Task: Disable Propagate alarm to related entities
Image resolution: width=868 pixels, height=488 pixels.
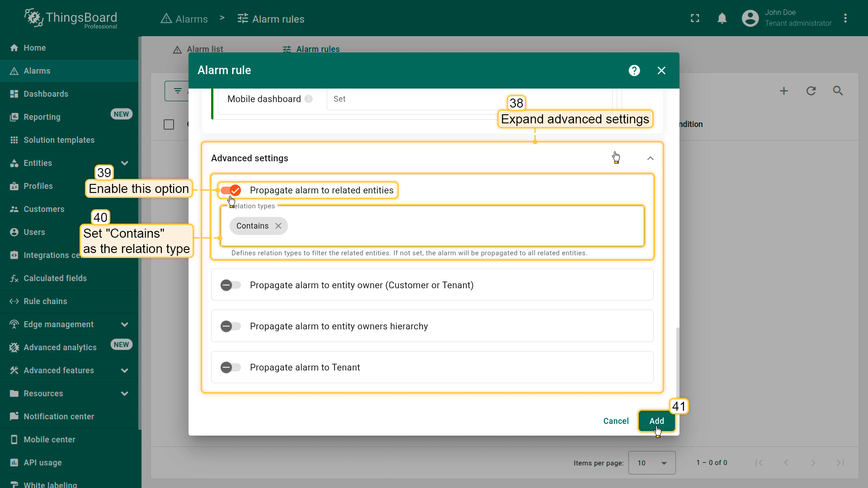Action: [x=231, y=190]
